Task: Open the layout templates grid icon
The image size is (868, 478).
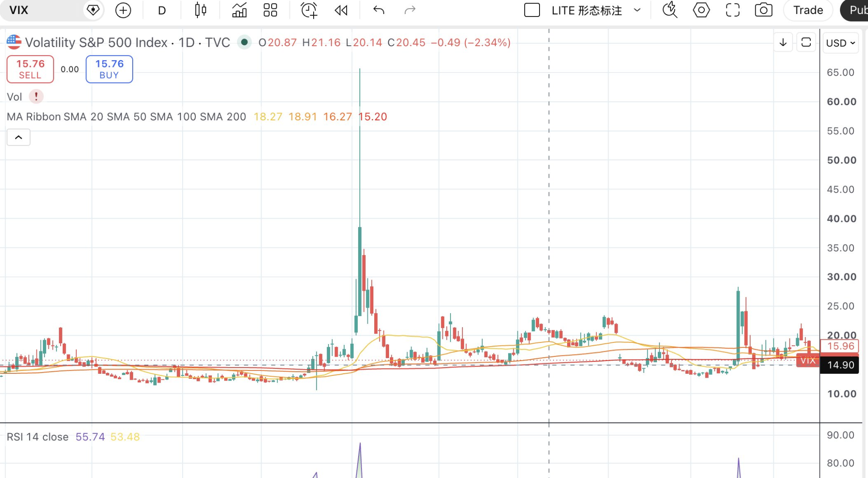Action: click(x=270, y=10)
